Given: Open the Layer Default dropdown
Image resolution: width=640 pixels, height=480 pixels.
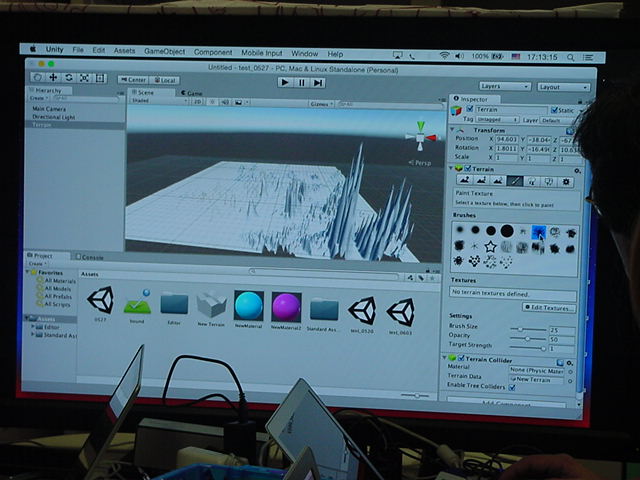Looking at the screenshot, I should (x=556, y=120).
